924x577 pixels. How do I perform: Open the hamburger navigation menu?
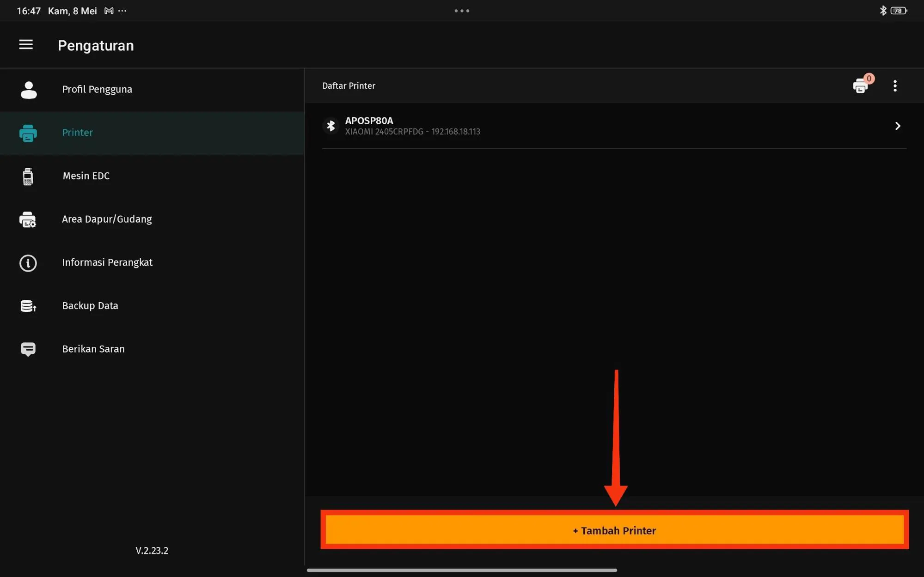pyautogui.click(x=26, y=44)
